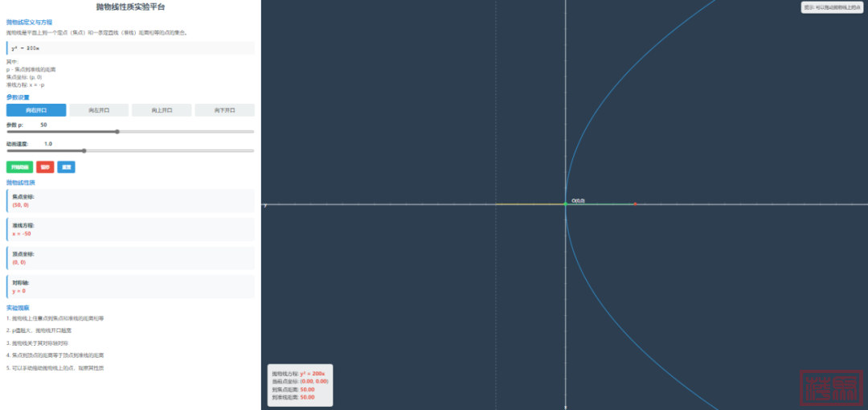
Task: Click the dashed directrix line on the canvas
Action: point(496,121)
